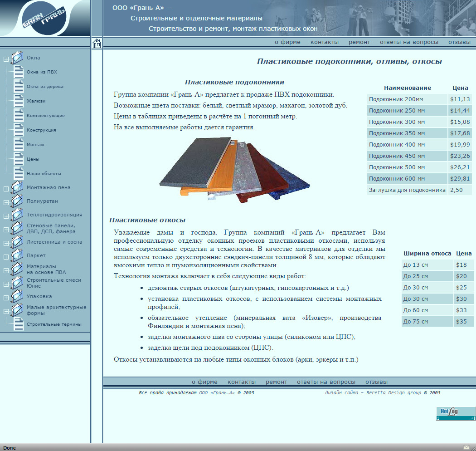Open ремонт in the top menu
Image resolution: width=476 pixels, height=451 pixels.
pyautogui.click(x=359, y=42)
